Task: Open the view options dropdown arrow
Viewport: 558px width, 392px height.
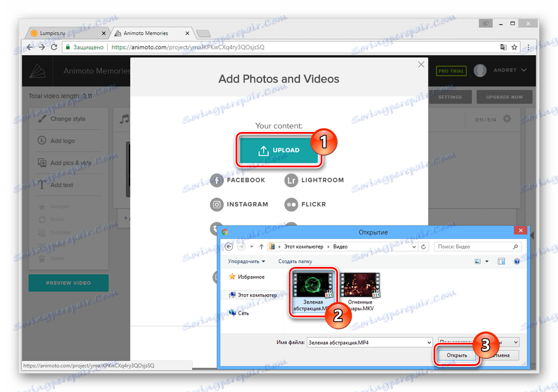Action: (x=487, y=261)
